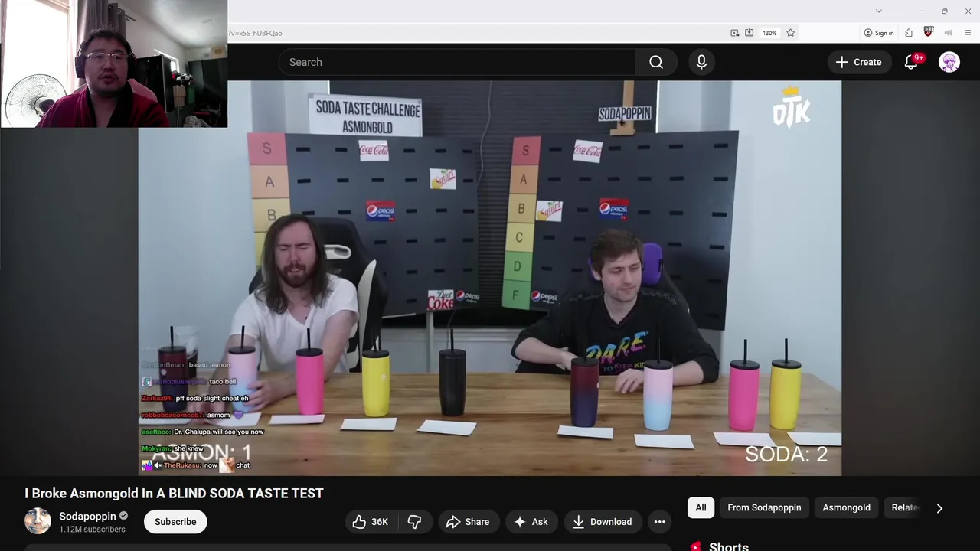Like the video with 36K thumbs-up
The width and height of the screenshot is (980, 551).
(x=371, y=522)
